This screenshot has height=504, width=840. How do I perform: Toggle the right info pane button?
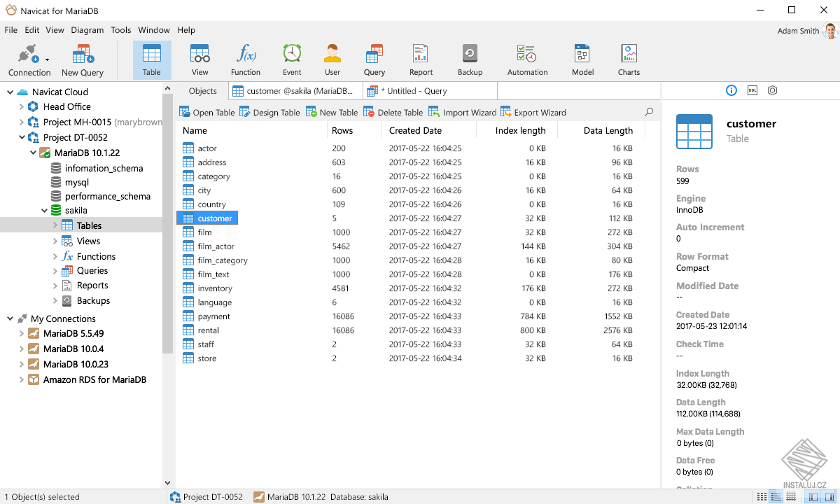point(829,497)
